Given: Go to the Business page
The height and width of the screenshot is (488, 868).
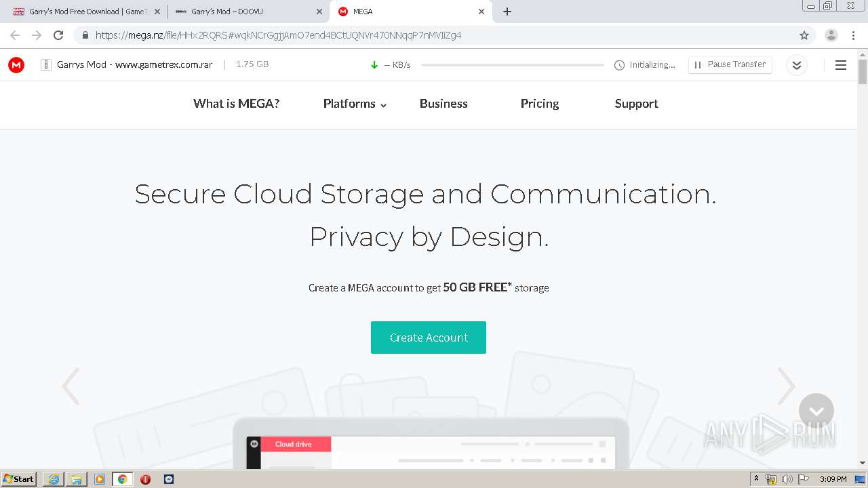Looking at the screenshot, I should [x=443, y=104].
